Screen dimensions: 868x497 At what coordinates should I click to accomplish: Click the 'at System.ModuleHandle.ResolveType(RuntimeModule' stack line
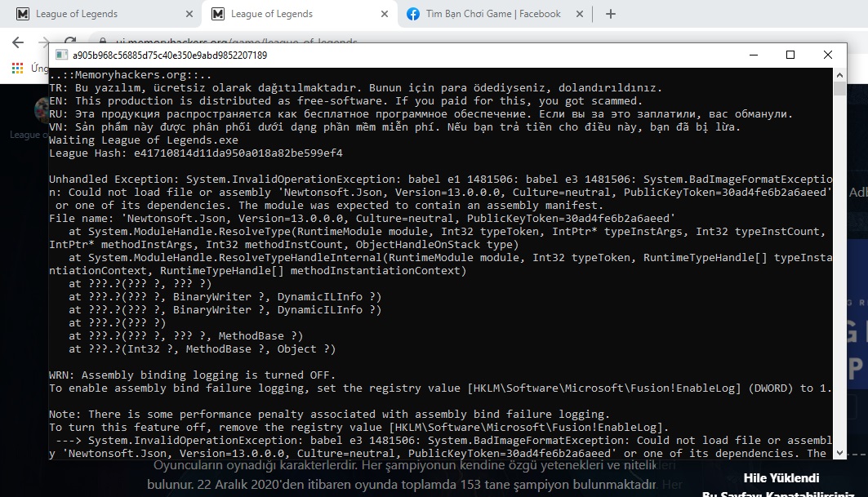tap(447, 231)
